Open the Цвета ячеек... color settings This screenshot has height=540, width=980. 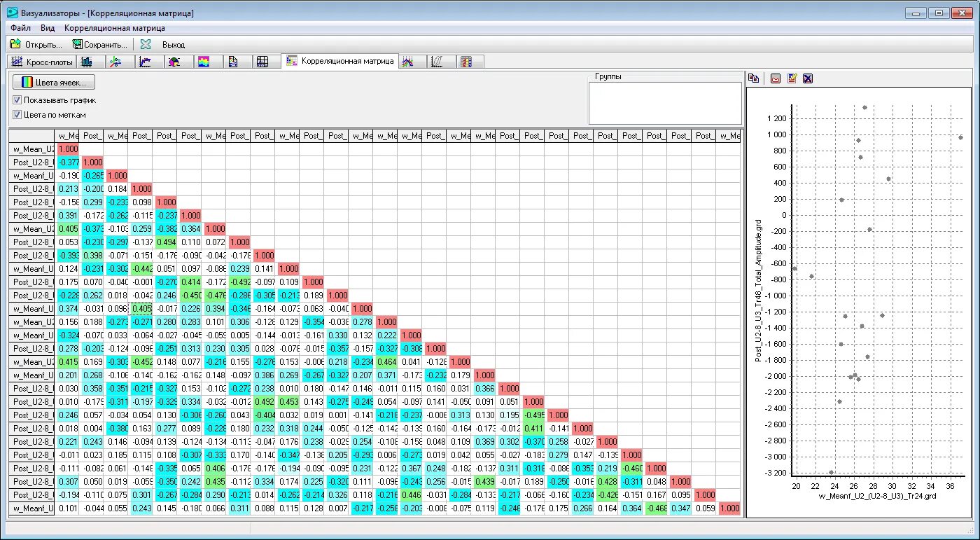tap(54, 82)
